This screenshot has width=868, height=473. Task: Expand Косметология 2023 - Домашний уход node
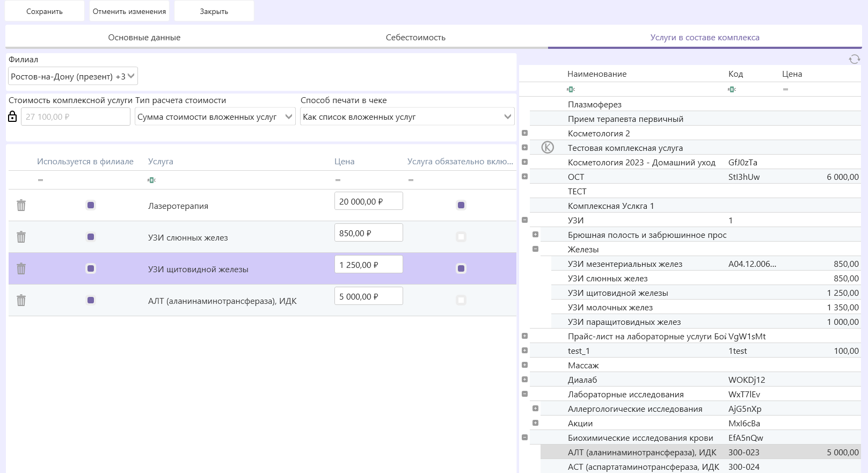(x=525, y=162)
